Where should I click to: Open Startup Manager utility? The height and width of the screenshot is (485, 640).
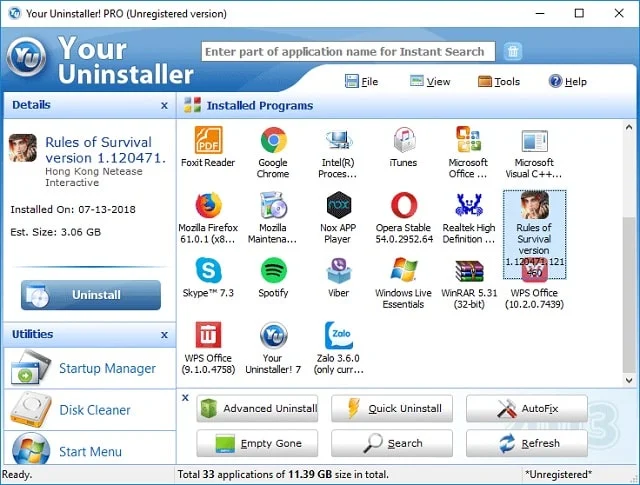[90, 368]
